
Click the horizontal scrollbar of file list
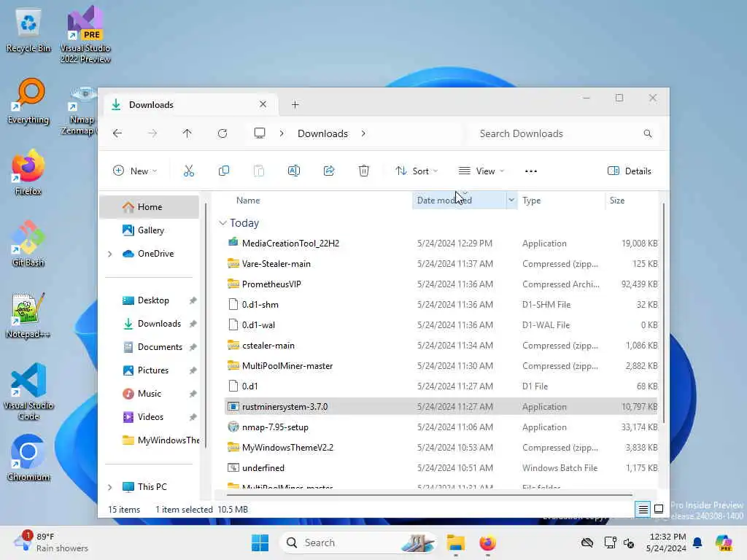coord(430,495)
